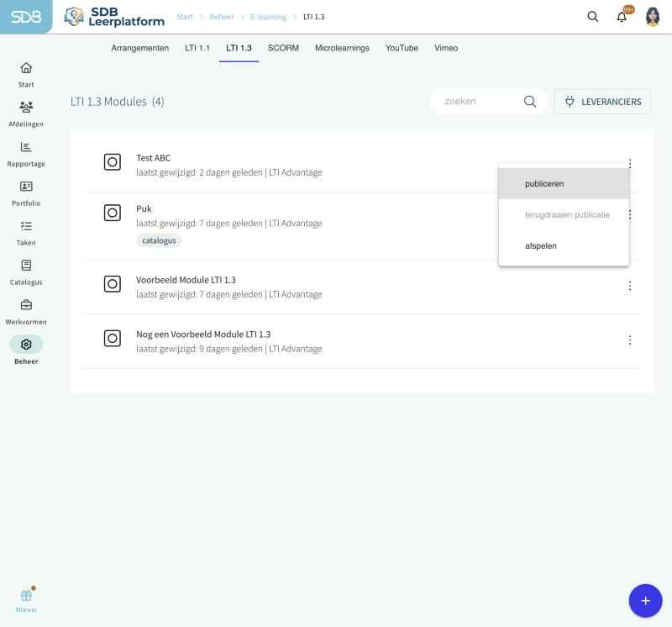Click the catalogus tag under Puk
This screenshot has width=672, height=627.
pos(159,240)
